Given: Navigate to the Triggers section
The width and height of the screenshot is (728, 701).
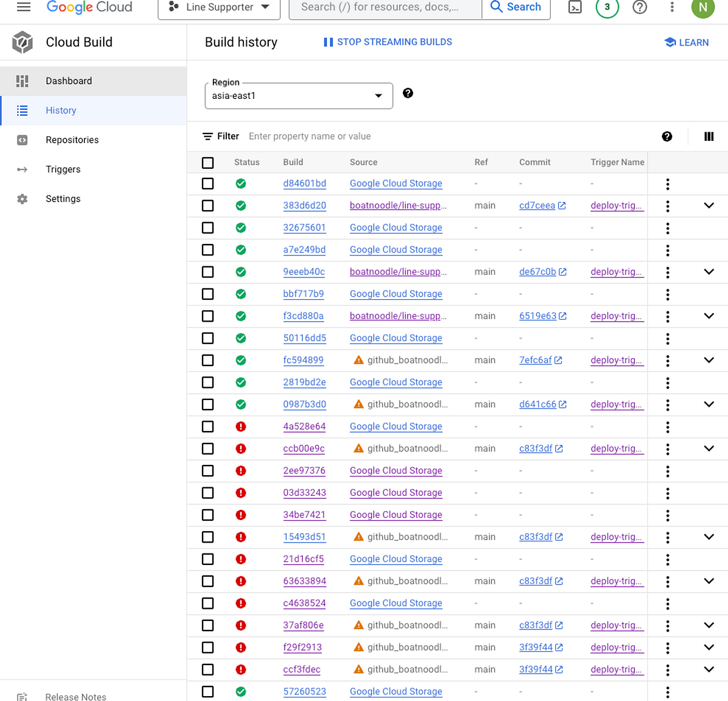Looking at the screenshot, I should coord(63,169).
